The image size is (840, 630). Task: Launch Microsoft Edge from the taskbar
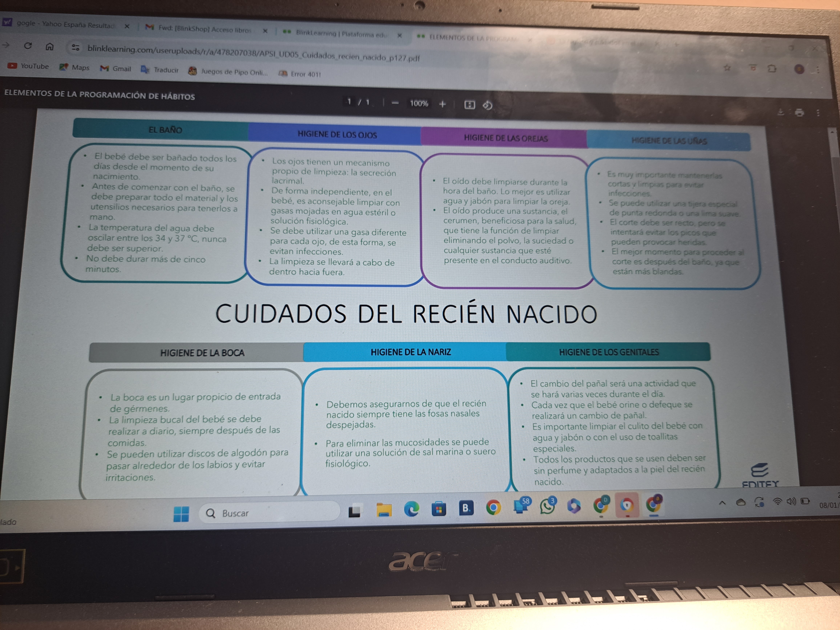[x=411, y=509]
